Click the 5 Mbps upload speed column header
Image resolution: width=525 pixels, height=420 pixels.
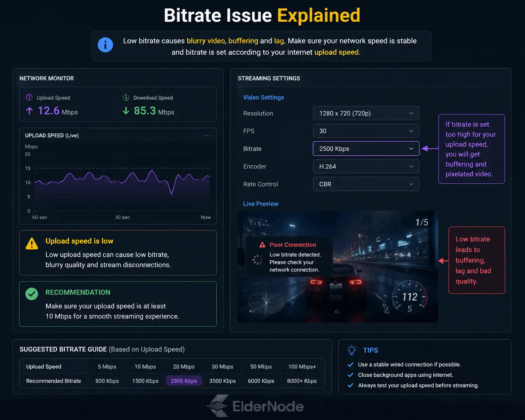click(x=107, y=367)
